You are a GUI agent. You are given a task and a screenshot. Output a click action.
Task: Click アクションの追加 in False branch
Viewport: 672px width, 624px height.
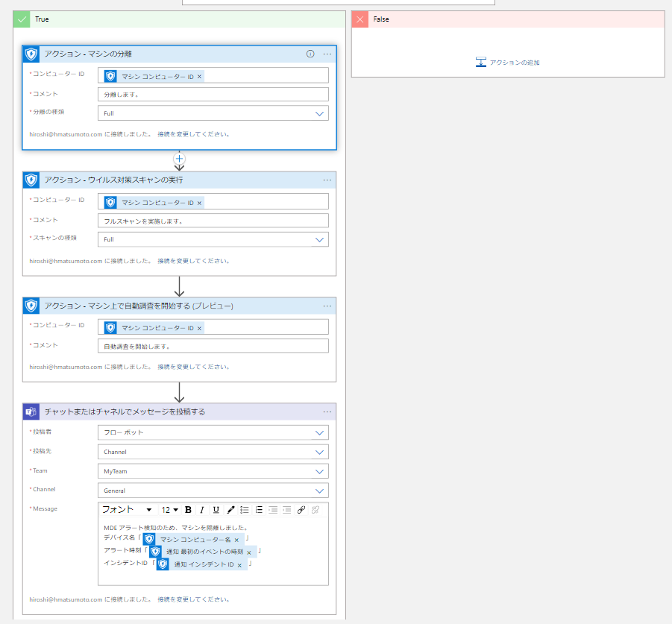click(x=508, y=63)
